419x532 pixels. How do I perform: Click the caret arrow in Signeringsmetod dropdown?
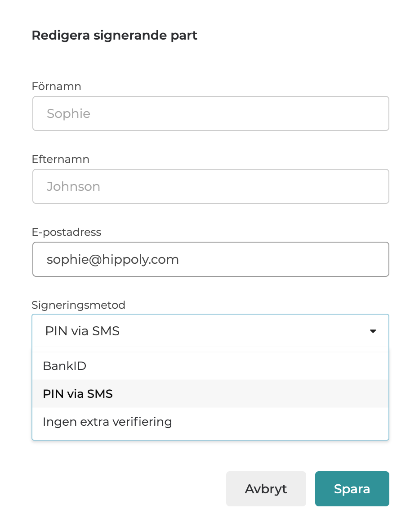[373, 332]
